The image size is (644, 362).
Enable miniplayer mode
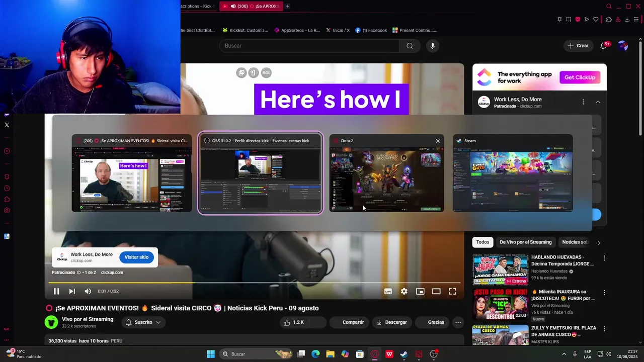pyautogui.click(x=420, y=291)
